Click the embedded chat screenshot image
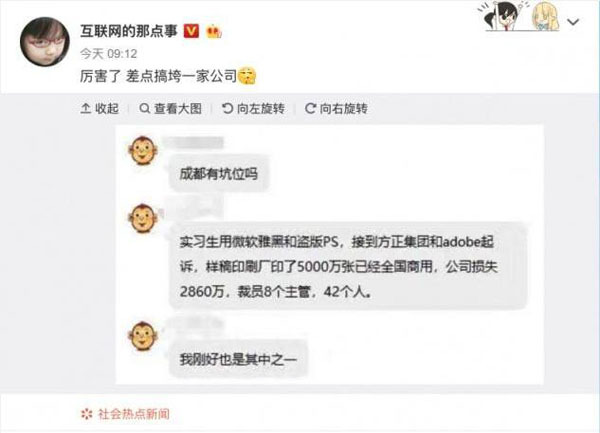Image resolution: width=600 pixels, height=433 pixels. tap(329, 254)
